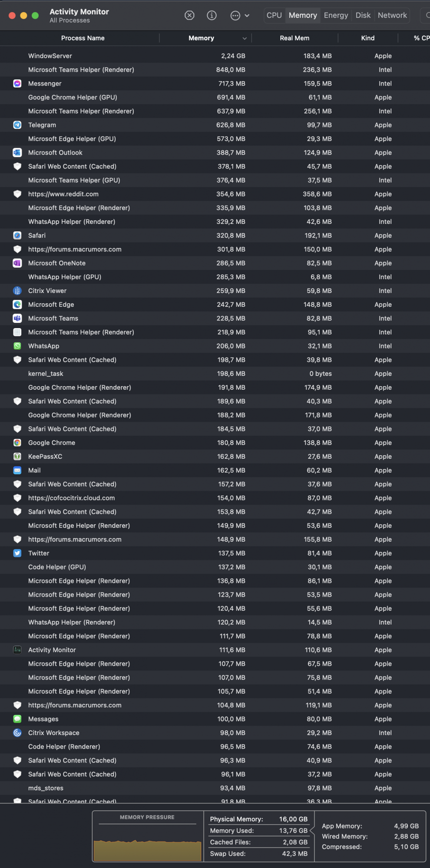Select Microsoft Teams Helper (GPU) row
430x868 pixels.
pyautogui.click(x=215, y=180)
